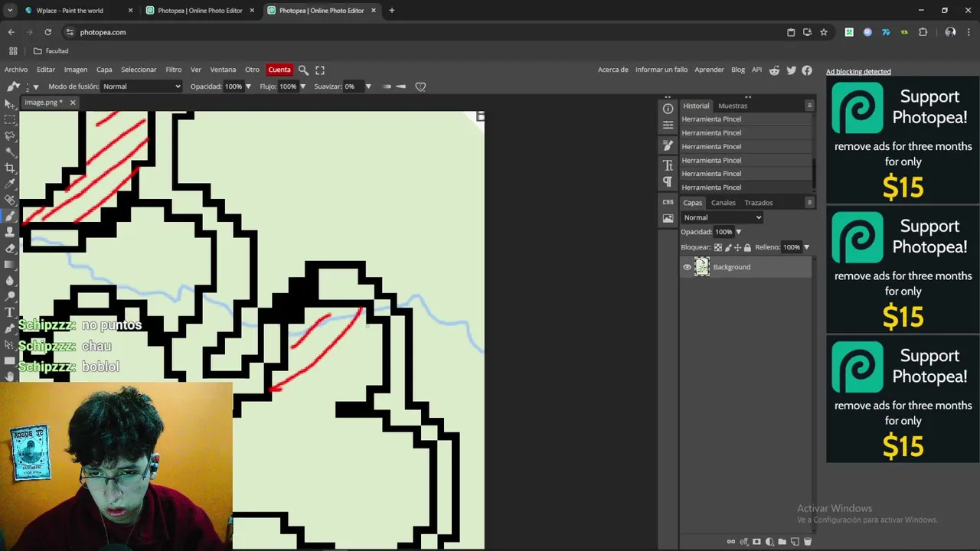The width and height of the screenshot is (980, 551).
Task: Open the Relleno dropdown arrow
Action: coord(806,247)
